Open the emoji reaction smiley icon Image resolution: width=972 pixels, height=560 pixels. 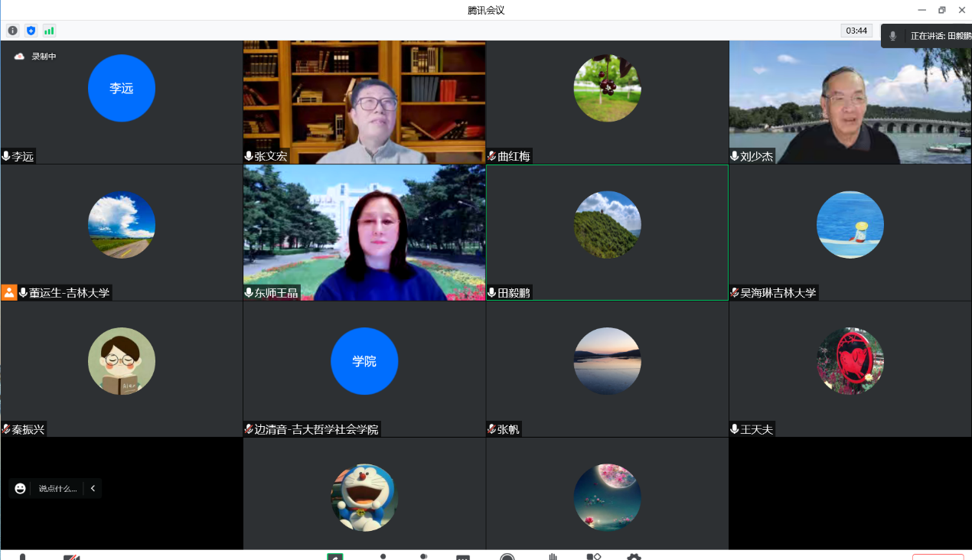coord(20,488)
